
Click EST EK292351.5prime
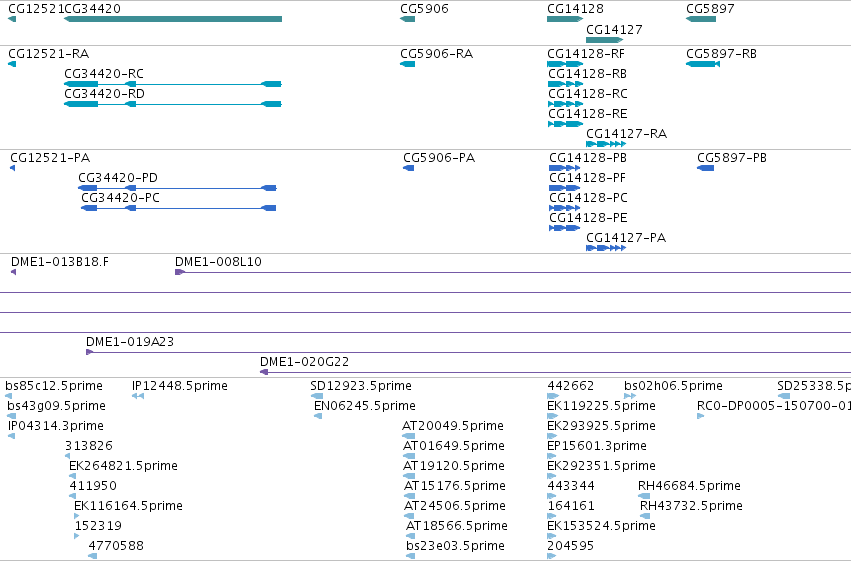coord(551,476)
